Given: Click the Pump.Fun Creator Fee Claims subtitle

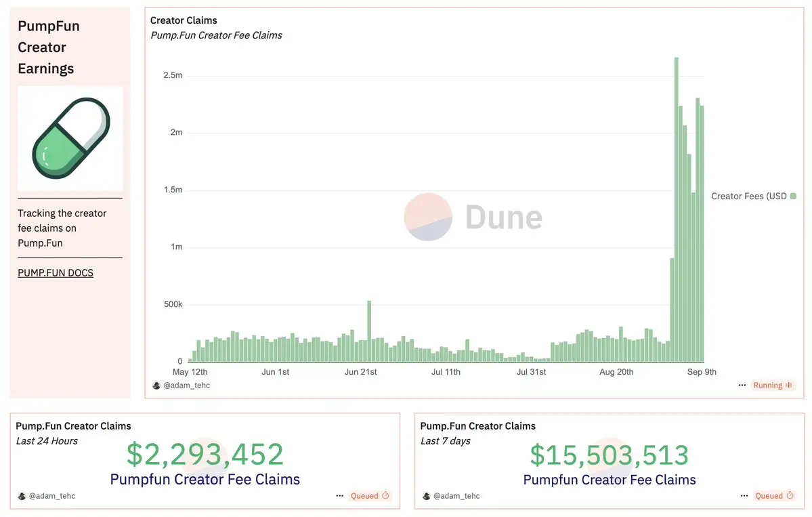Looking at the screenshot, I should 217,35.
